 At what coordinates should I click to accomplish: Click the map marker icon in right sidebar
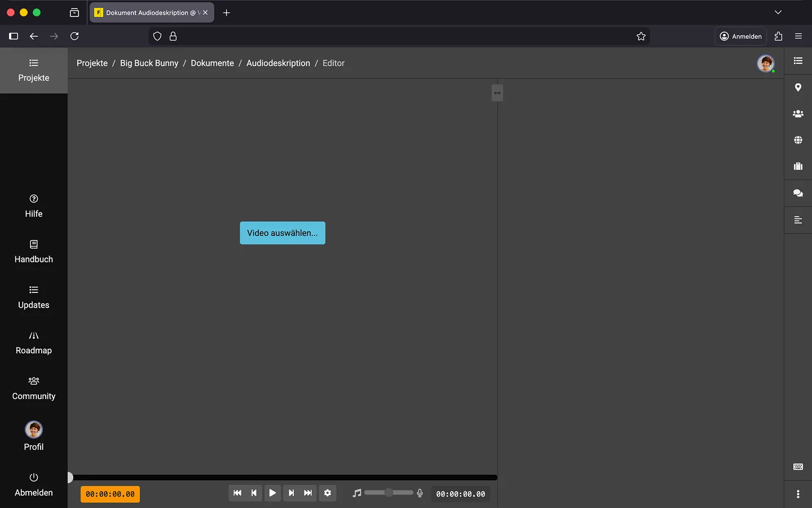798,87
